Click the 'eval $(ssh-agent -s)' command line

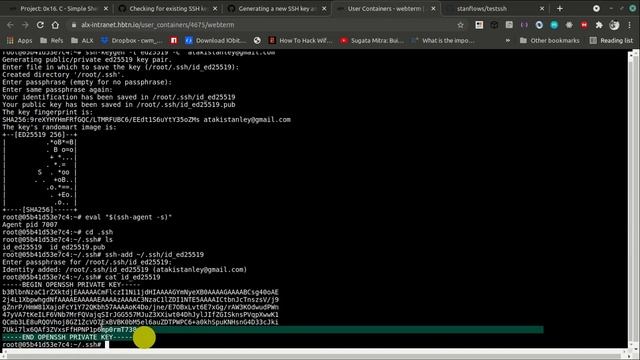click(87, 217)
